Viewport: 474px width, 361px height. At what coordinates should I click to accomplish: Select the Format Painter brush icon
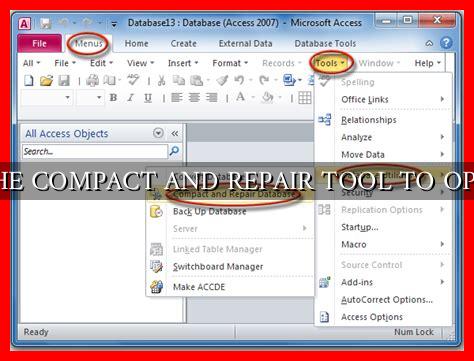click(222, 80)
